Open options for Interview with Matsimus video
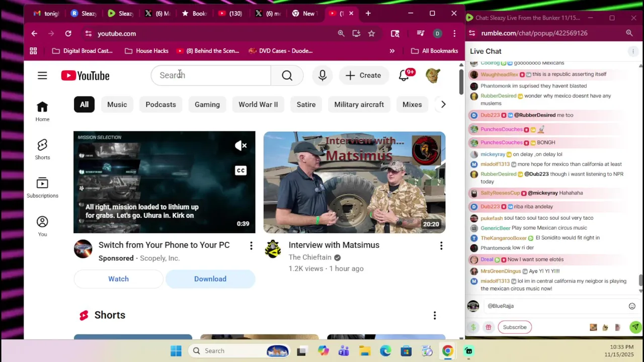 pyautogui.click(x=441, y=245)
